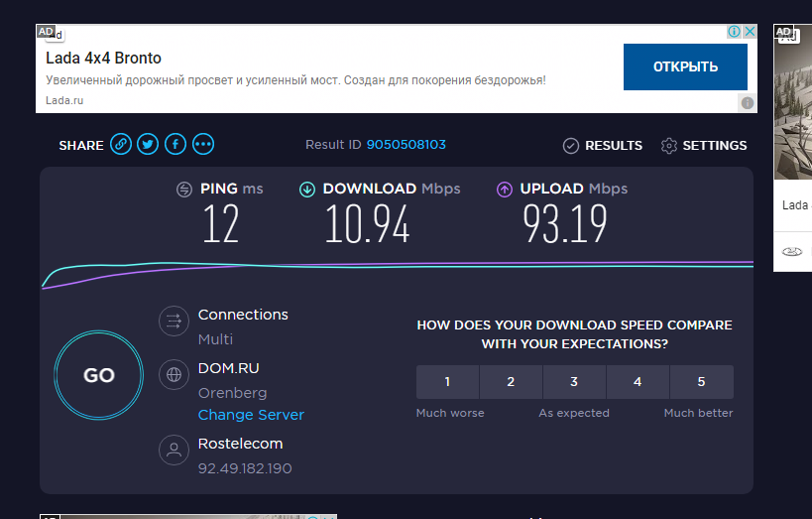This screenshot has height=519, width=812.
Task: Close the Lada ad banner
Action: (751, 32)
